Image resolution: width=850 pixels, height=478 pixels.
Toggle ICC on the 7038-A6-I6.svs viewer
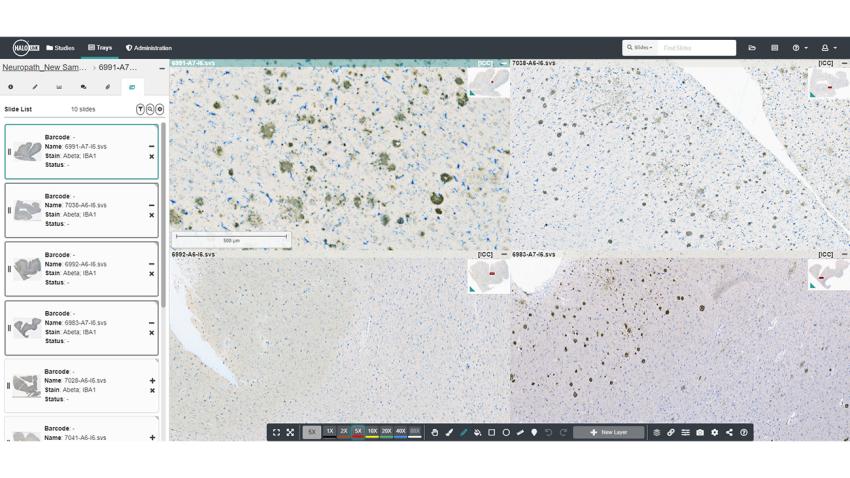click(825, 63)
